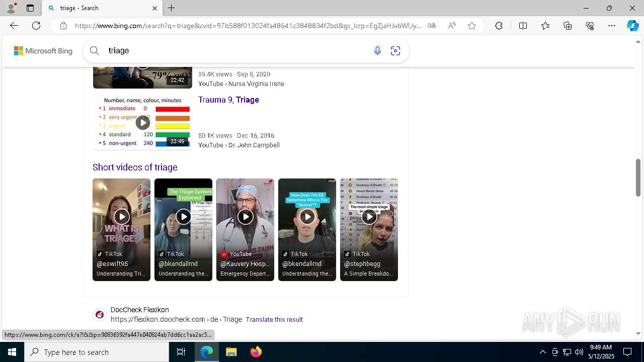This screenshot has height=362, width=644.
Task: Click the page vertical scrollbar thumb
Action: coord(638,177)
